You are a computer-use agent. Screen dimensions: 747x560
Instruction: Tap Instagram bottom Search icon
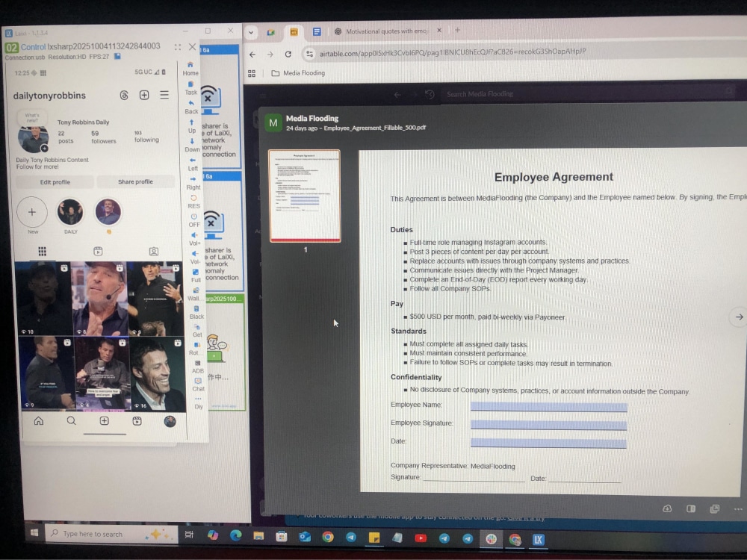pyautogui.click(x=72, y=421)
